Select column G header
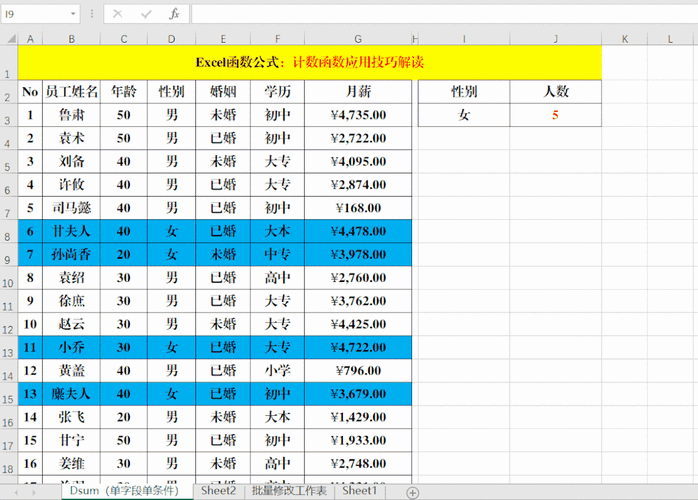This screenshot has height=500, width=698. [x=358, y=39]
